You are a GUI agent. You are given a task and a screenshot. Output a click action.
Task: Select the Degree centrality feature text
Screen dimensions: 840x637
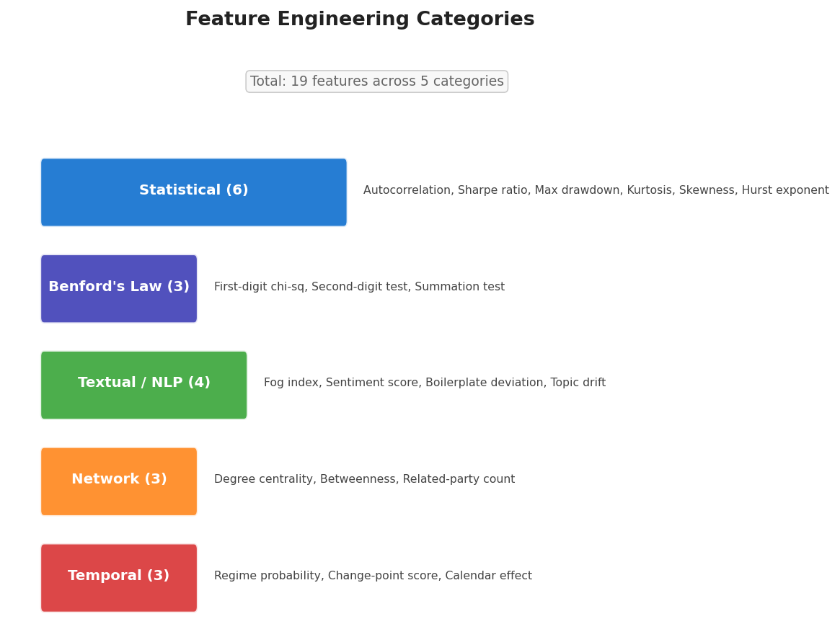tap(263, 480)
